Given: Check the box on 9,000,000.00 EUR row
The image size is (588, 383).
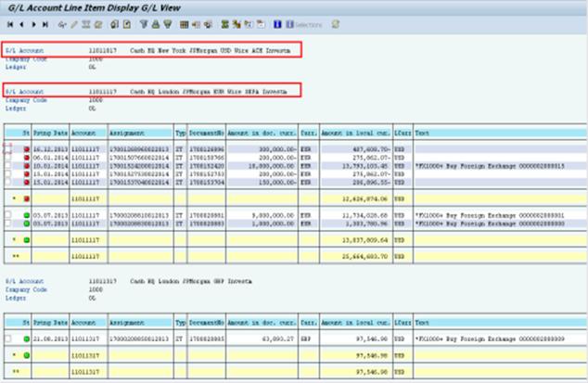Looking at the screenshot, I should pos(7,215).
